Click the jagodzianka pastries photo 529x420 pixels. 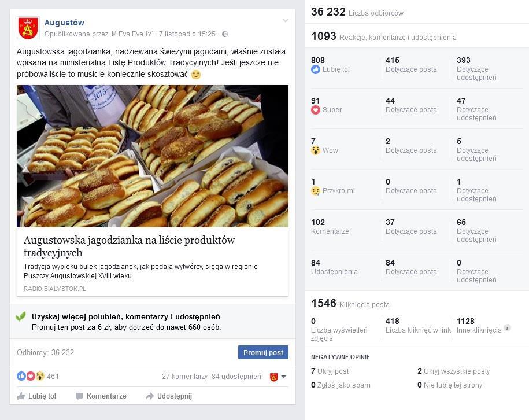pos(153,156)
